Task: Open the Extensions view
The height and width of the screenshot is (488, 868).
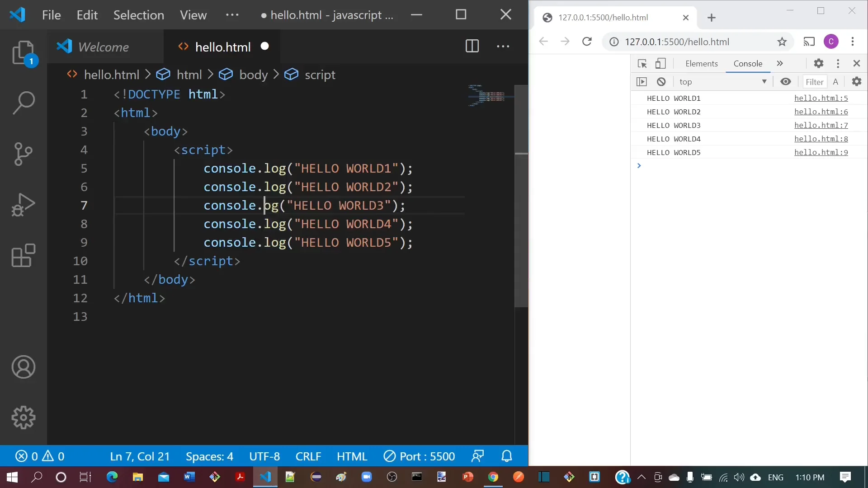Action: point(23,256)
